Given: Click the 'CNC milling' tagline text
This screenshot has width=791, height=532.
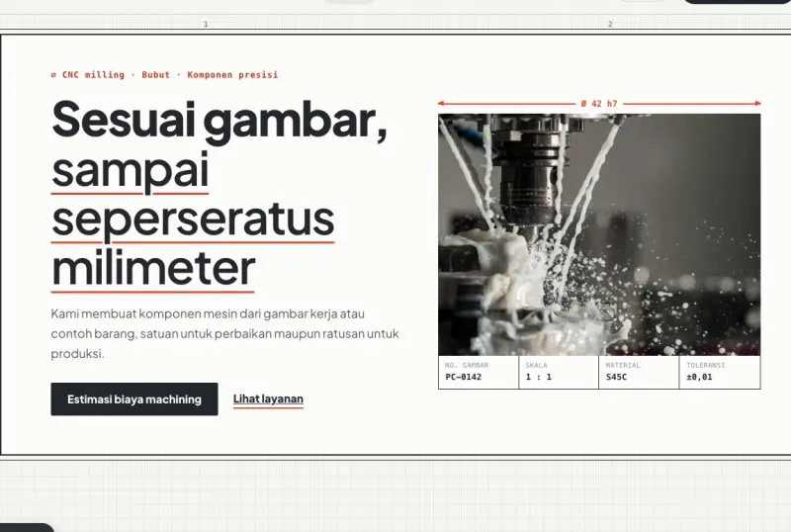Looking at the screenshot, I should click(x=93, y=75).
